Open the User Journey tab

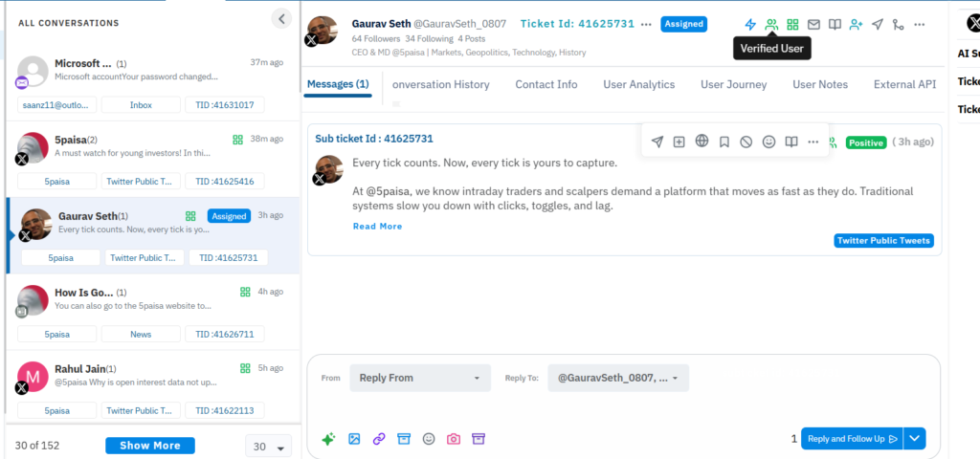pyautogui.click(x=733, y=84)
